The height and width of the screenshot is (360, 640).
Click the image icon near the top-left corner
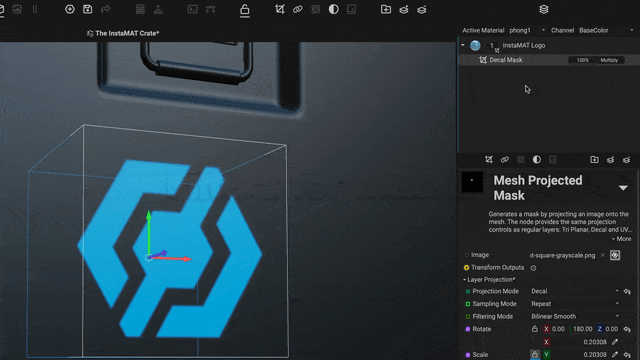17,9
